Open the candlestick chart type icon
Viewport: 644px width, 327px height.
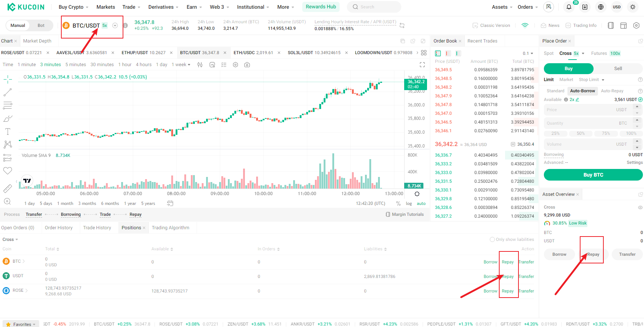[200, 65]
